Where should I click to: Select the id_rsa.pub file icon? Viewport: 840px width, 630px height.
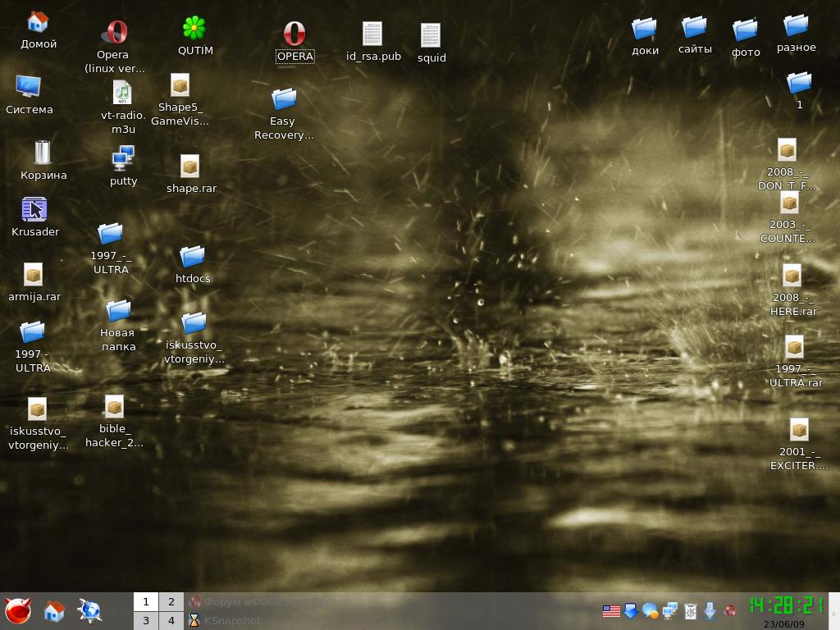coord(372,34)
